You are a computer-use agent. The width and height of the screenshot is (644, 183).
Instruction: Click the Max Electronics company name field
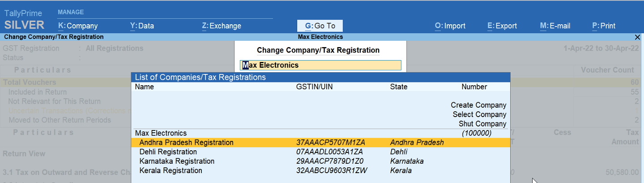point(320,65)
